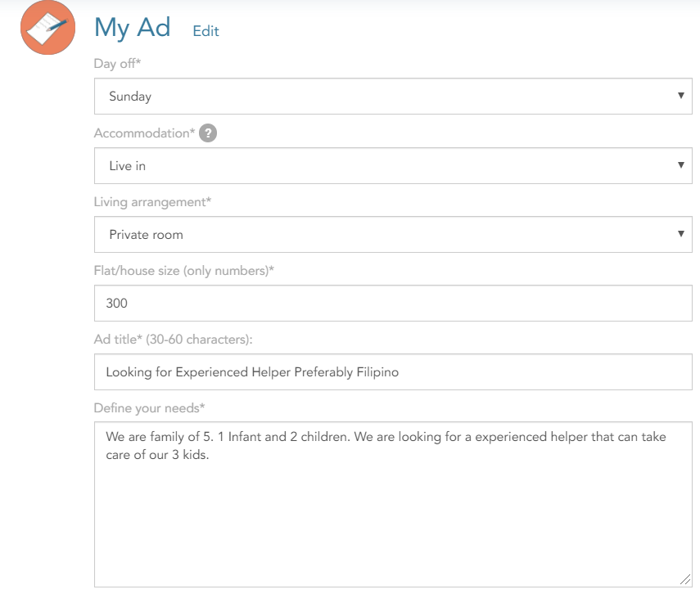Image resolution: width=700 pixels, height=594 pixels.
Task: Click the Day off dropdown arrow
Action: tap(681, 96)
